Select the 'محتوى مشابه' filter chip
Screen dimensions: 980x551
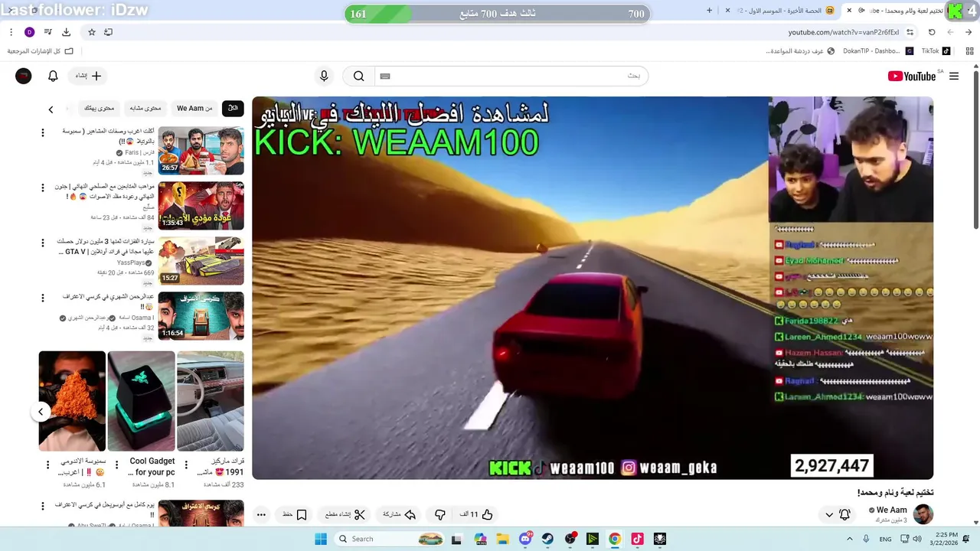coord(145,109)
